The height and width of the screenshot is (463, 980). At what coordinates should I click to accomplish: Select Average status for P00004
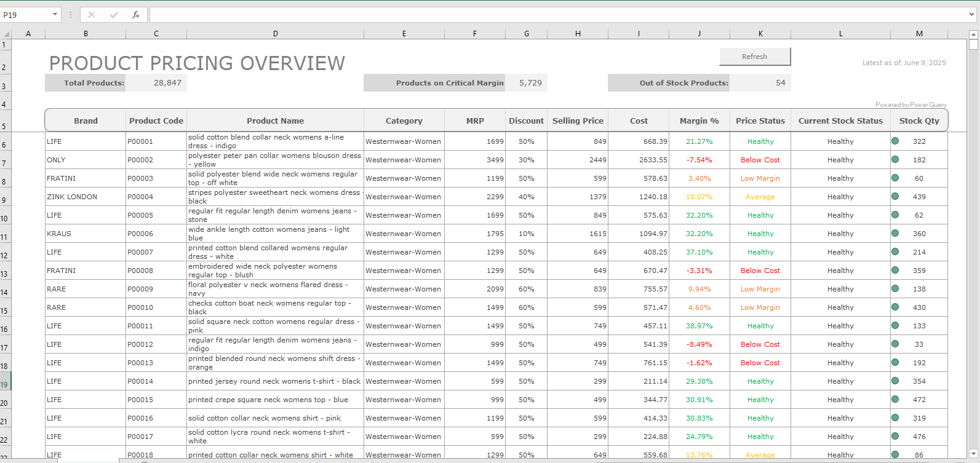[x=760, y=197]
